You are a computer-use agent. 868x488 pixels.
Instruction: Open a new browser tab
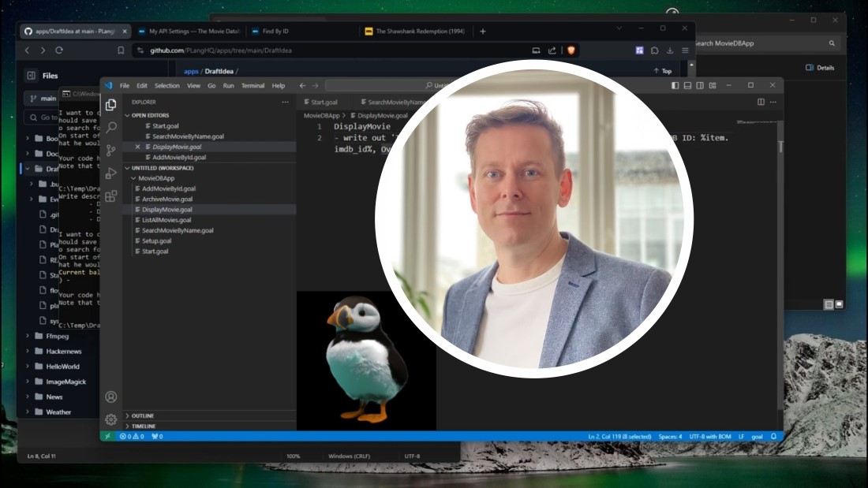tap(483, 32)
